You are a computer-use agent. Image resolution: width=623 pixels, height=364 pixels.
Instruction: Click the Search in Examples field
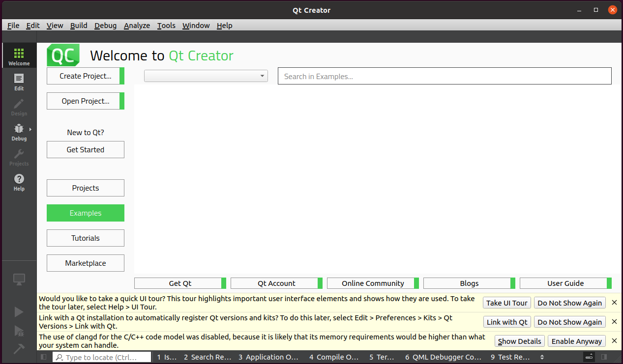pos(445,76)
